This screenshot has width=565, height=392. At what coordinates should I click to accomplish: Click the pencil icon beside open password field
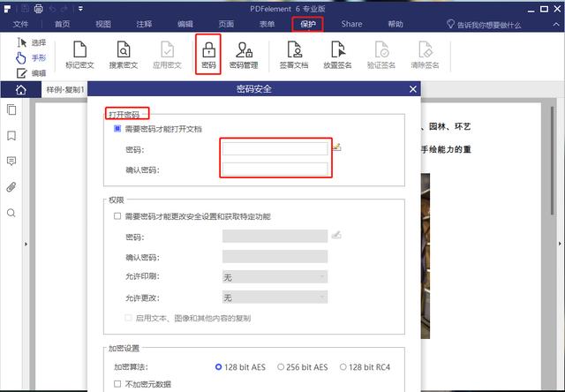pos(336,147)
